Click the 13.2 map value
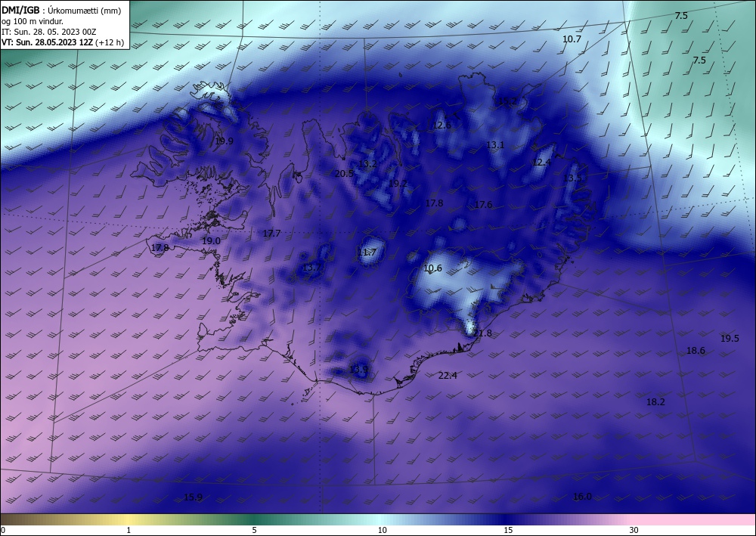 [x=367, y=164]
